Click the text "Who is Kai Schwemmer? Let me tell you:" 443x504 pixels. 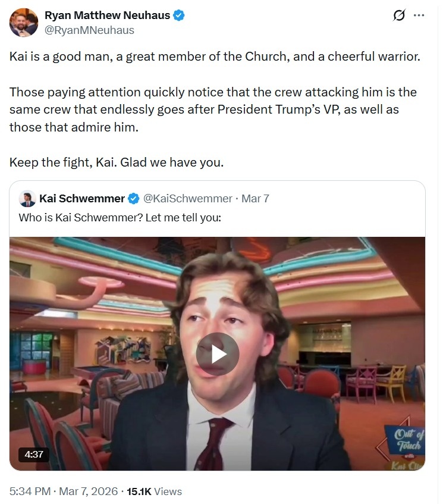point(120,217)
